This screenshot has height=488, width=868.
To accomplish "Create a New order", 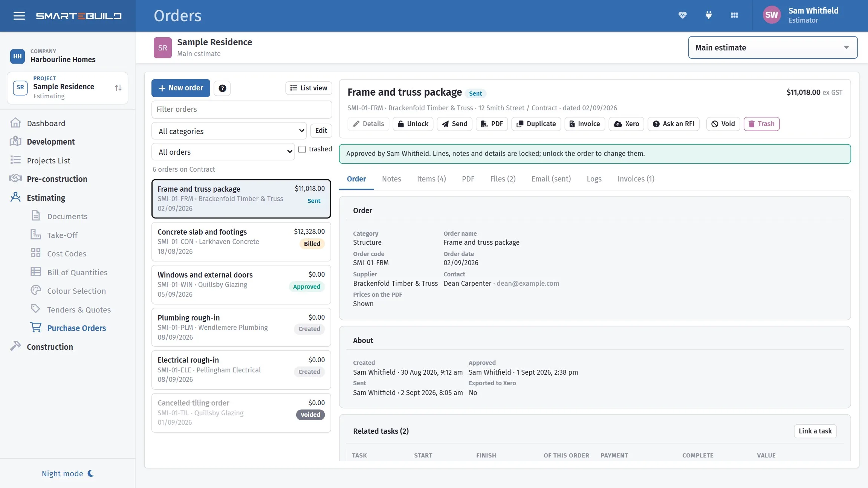I will 181,88.
